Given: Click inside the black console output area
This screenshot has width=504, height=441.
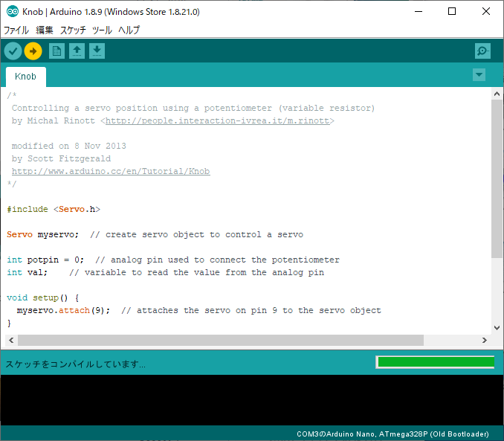Looking at the screenshot, I should pyautogui.click(x=252, y=400).
